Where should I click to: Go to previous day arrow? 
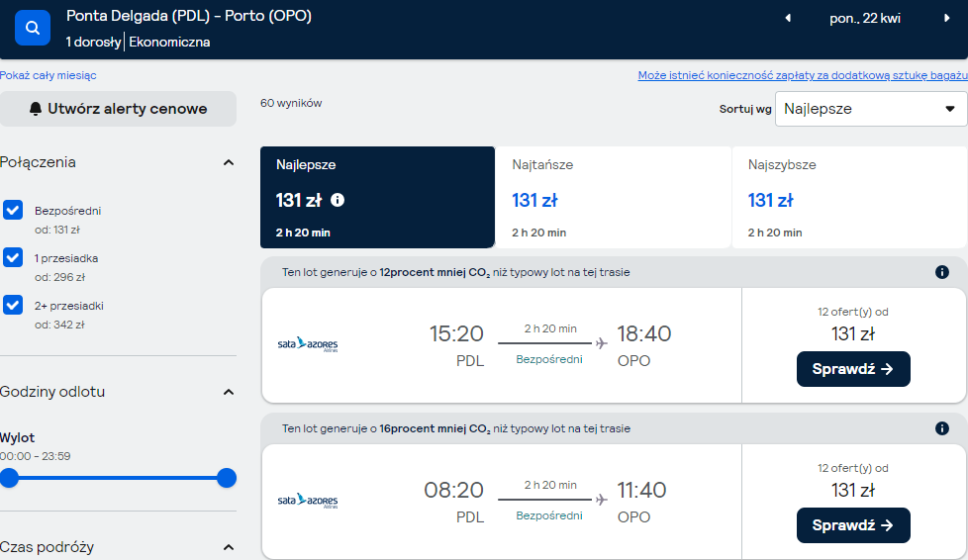788,19
